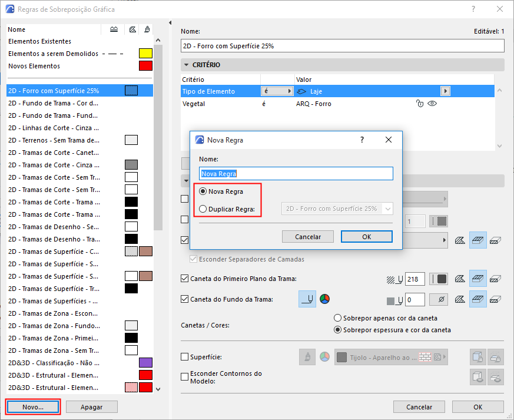Click Cancelar in the main Regras de Sobreposição window
The height and width of the screenshot is (420, 514).
coord(419,407)
